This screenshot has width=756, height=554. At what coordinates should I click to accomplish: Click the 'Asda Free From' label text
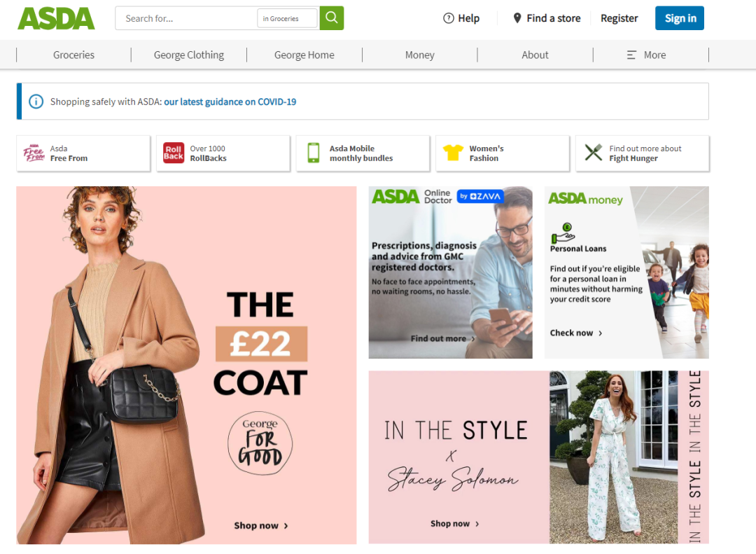pos(69,153)
